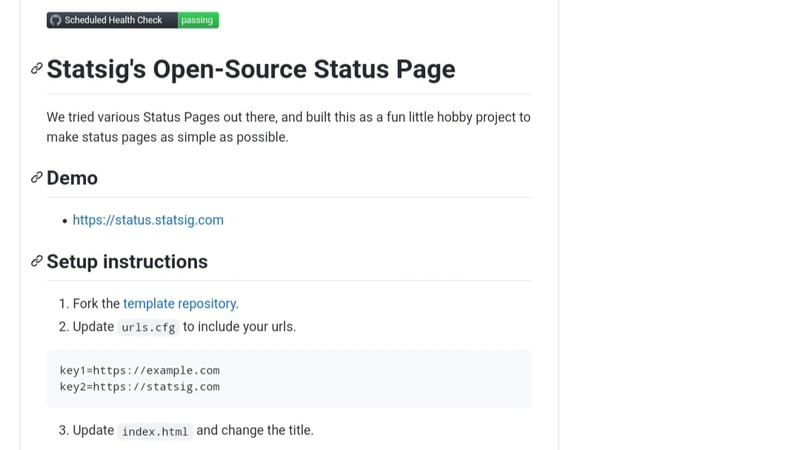Click the GitHub octocat icon in the badge
The height and width of the screenshot is (450, 800).
pyautogui.click(x=56, y=20)
